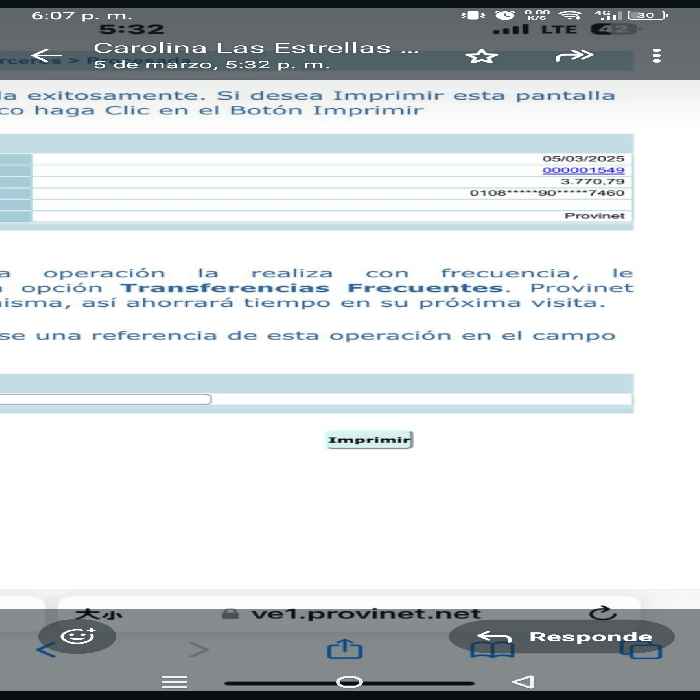Tap the Android home circle button

point(349,682)
